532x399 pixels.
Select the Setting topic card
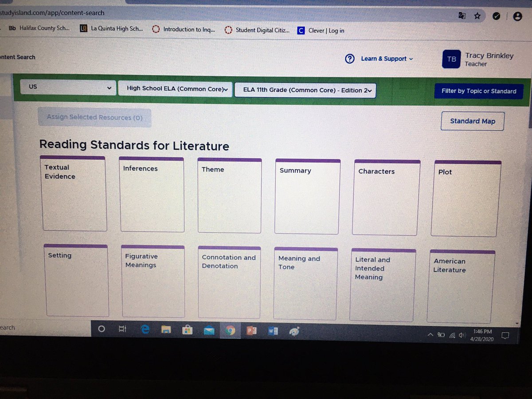(76, 280)
